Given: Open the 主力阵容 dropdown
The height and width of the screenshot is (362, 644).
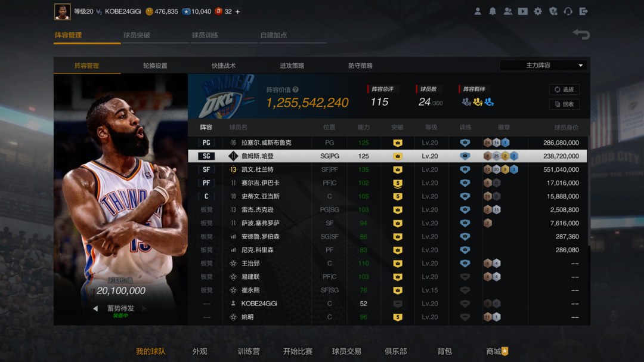Looking at the screenshot, I should (543, 66).
